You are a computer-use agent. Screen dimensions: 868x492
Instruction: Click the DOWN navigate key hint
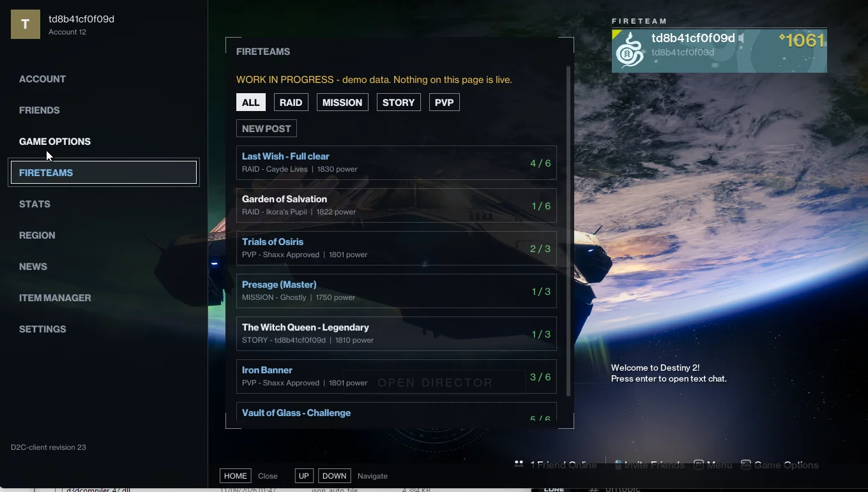(335, 476)
